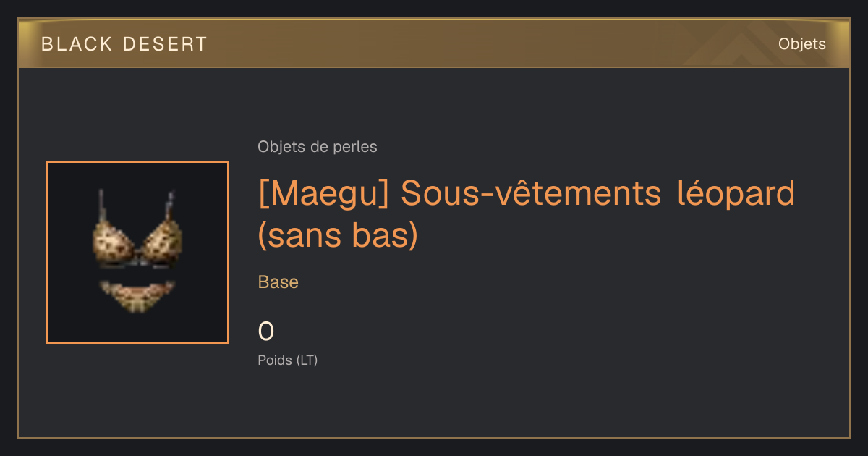Click the word léopard in item name

pos(736,193)
